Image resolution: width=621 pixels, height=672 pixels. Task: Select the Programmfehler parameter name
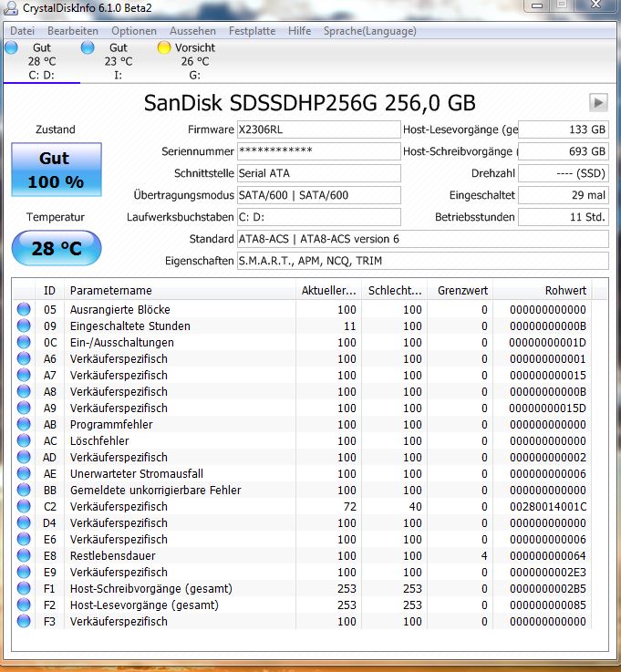pos(111,425)
